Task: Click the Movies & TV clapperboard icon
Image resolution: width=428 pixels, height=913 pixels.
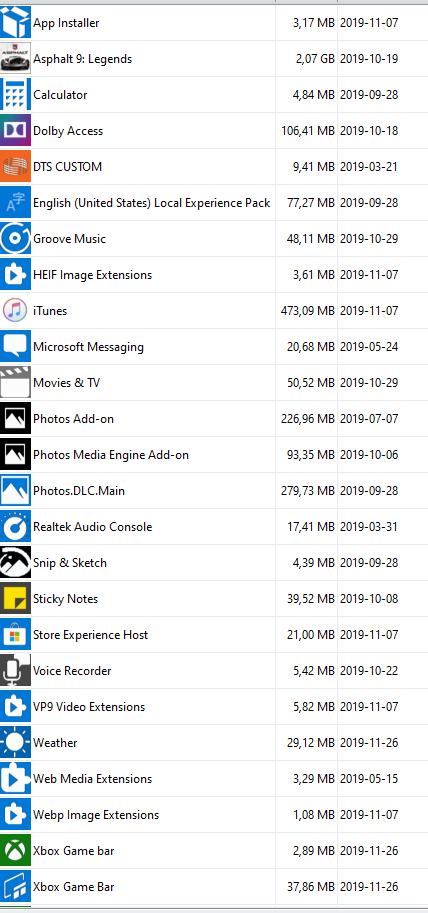Action: [x=15, y=383]
